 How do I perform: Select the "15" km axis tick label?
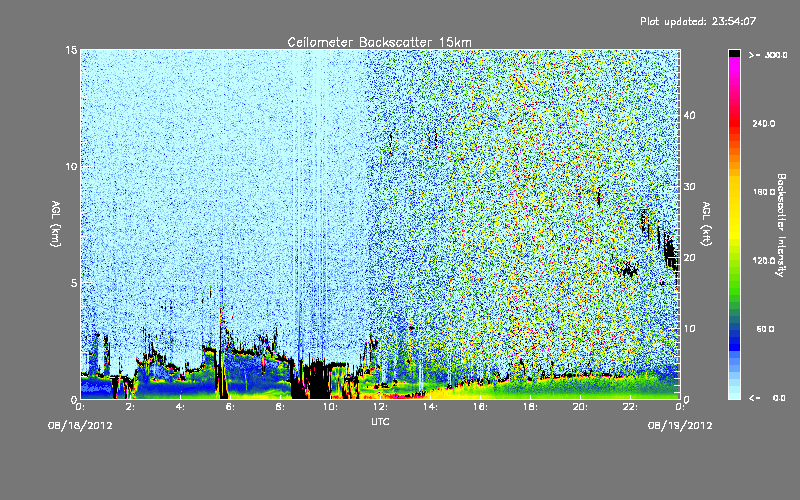[71, 50]
